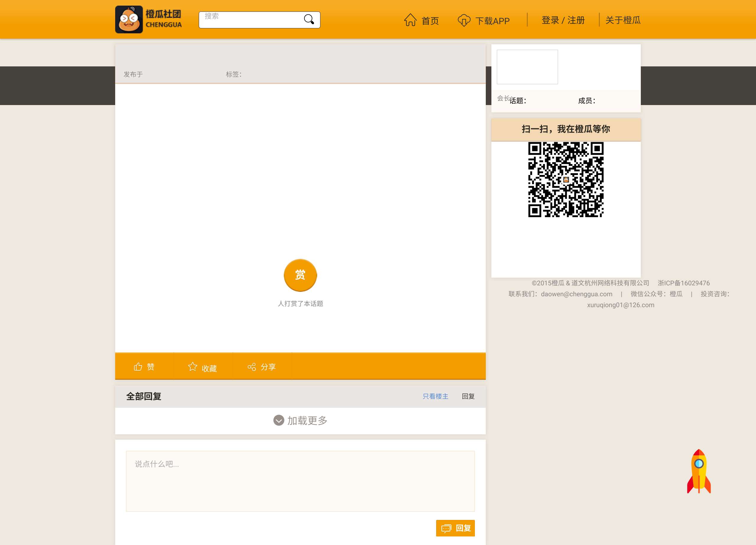The height and width of the screenshot is (545, 756).
Task: Click orange 回复 submit button
Action: click(455, 528)
